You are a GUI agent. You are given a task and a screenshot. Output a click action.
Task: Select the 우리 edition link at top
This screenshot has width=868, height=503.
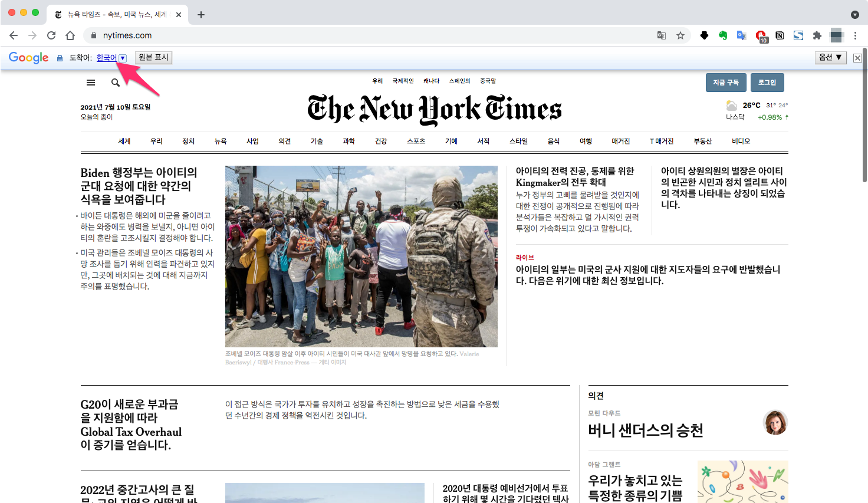(x=377, y=81)
